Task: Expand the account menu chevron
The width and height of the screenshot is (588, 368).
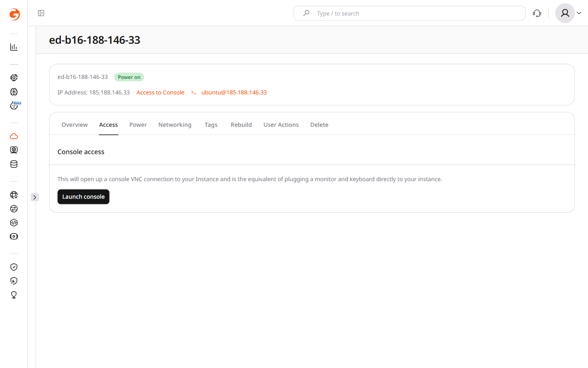Action: pos(579,13)
